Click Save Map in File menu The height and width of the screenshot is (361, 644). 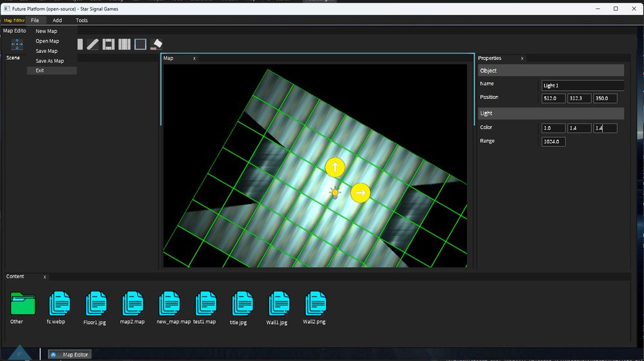(46, 51)
